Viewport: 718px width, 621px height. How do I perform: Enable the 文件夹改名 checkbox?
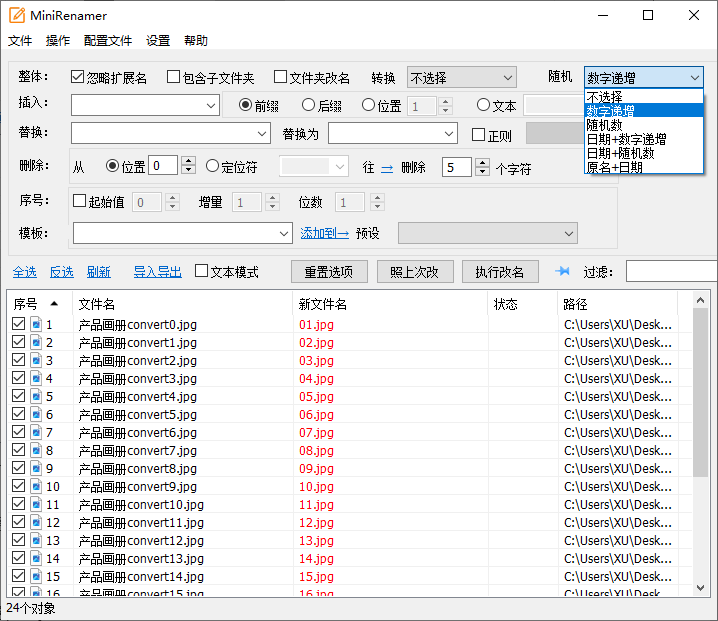[280, 76]
